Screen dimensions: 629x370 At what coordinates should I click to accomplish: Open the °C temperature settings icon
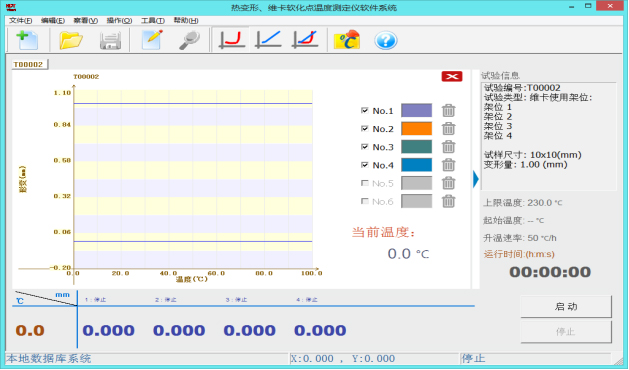pos(347,40)
